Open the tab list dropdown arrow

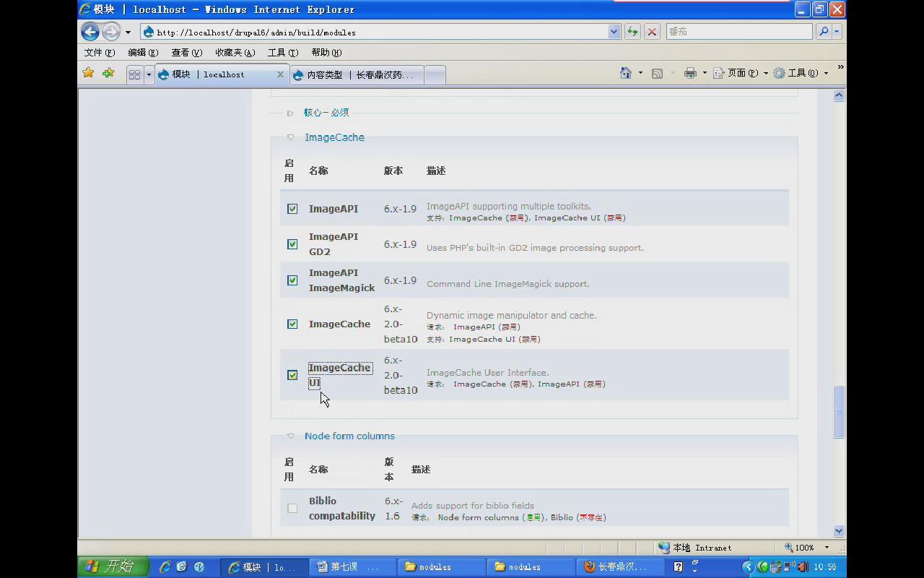149,74
